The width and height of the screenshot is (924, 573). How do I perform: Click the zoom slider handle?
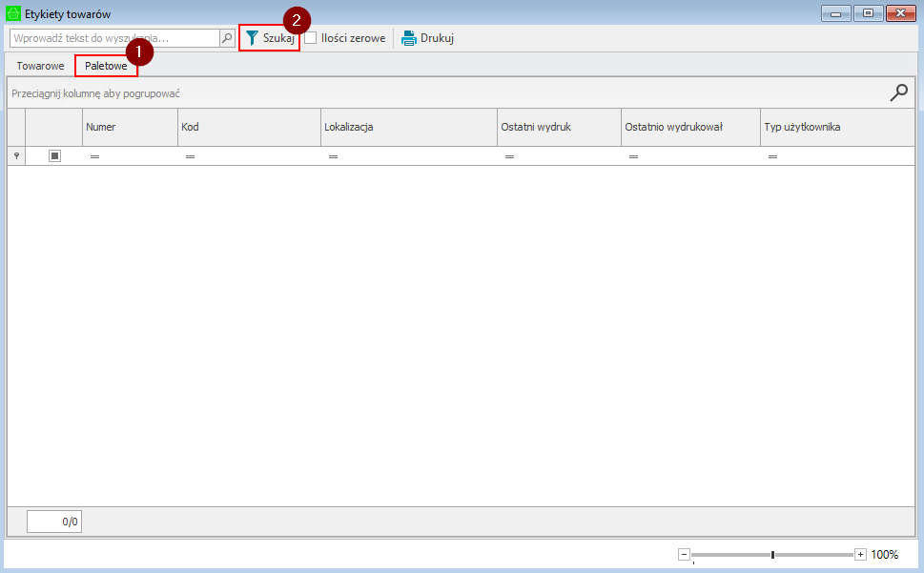click(x=772, y=554)
